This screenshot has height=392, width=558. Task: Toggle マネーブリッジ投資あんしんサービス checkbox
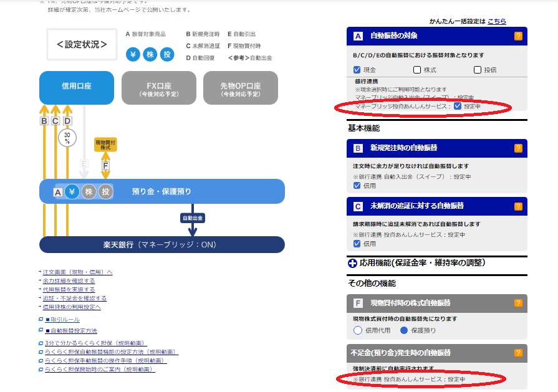coord(458,106)
